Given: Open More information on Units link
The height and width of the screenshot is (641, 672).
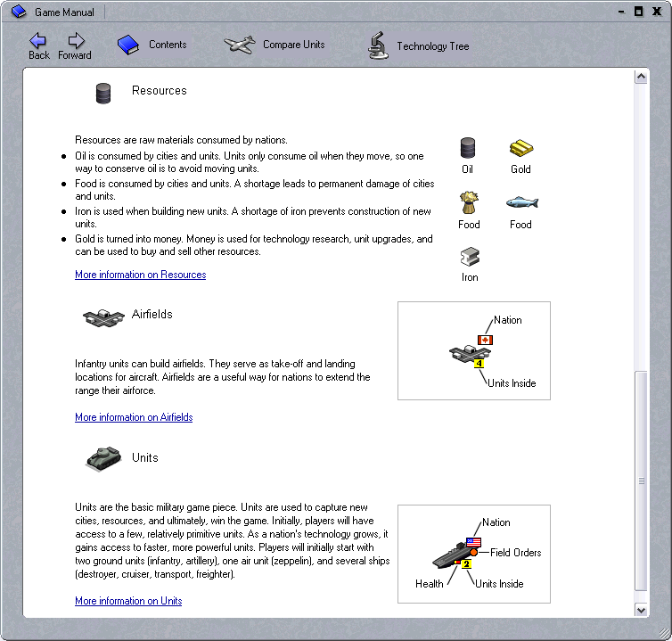Looking at the screenshot, I should point(128,601).
